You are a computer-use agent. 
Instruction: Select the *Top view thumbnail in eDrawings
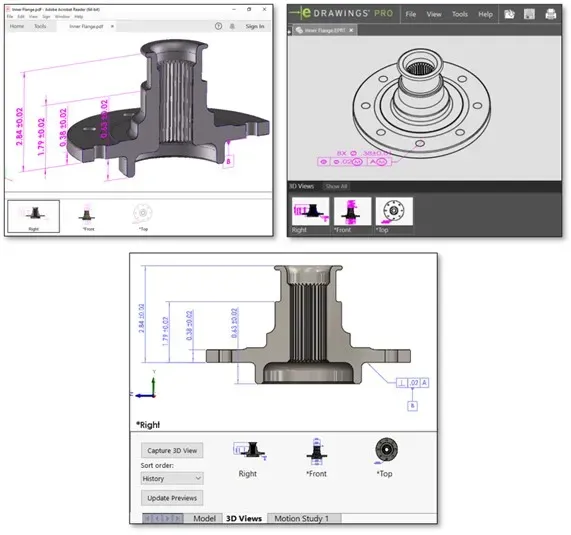(x=394, y=215)
